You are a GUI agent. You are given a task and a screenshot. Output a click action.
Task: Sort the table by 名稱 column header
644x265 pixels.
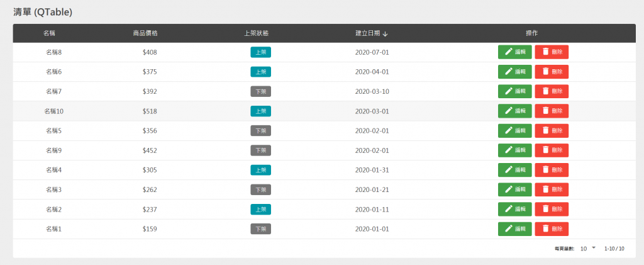[49, 33]
